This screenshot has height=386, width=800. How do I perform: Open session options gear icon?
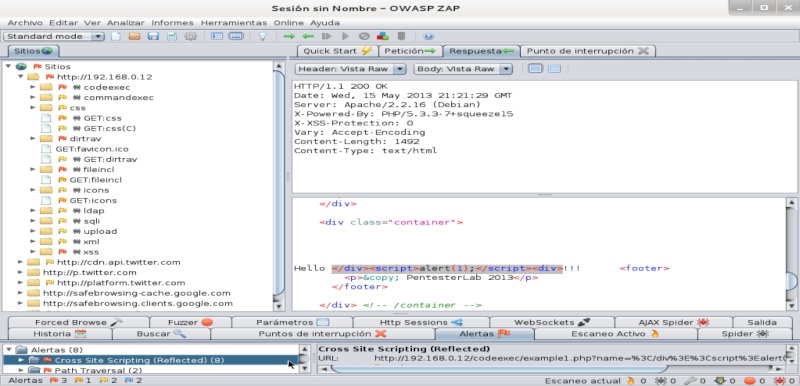[x=191, y=36]
